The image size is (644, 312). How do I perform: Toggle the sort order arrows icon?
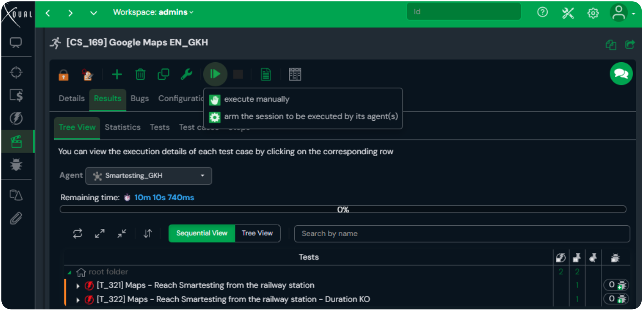coord(148,233)
